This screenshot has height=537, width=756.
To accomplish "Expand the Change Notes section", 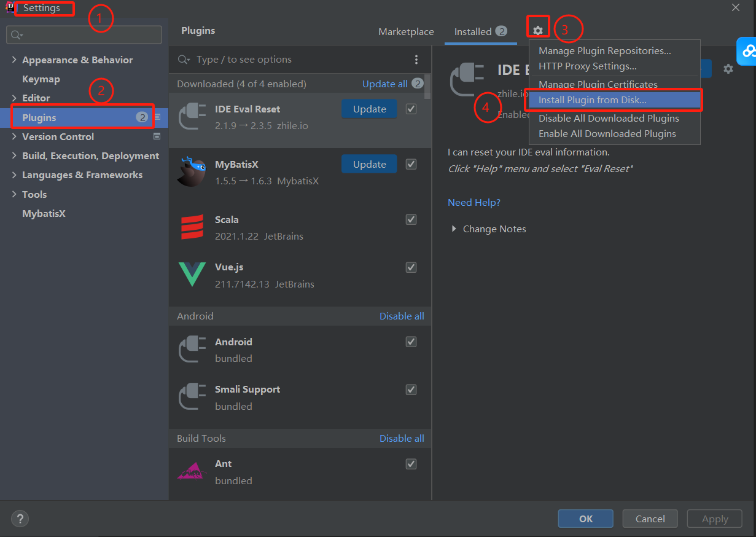I will coord(454,229).
